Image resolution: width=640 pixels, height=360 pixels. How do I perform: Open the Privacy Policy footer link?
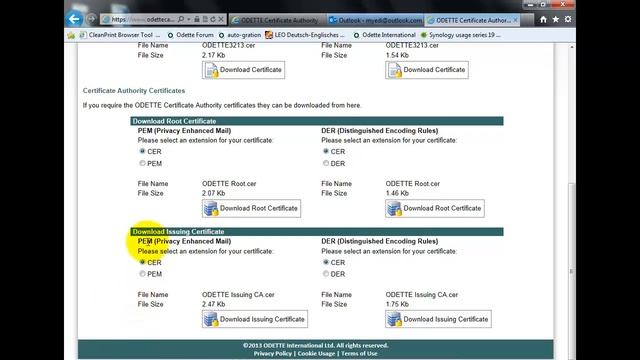[x=273, y=353]
